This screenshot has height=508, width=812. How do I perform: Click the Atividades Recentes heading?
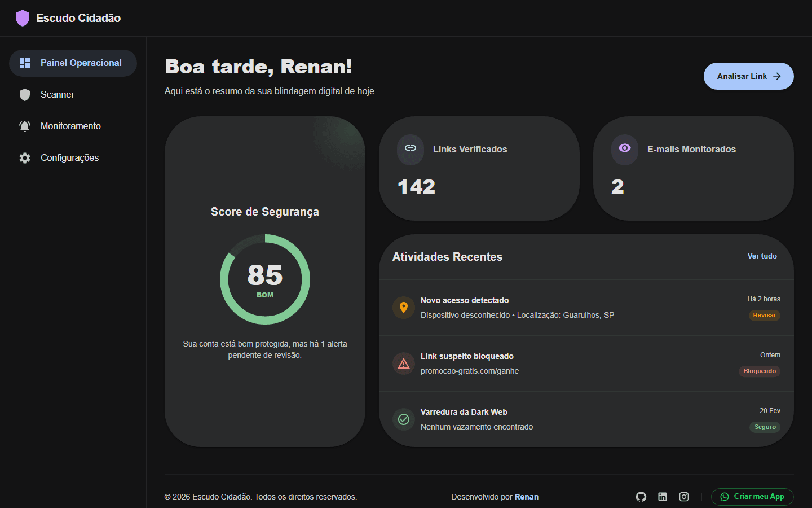447,257
